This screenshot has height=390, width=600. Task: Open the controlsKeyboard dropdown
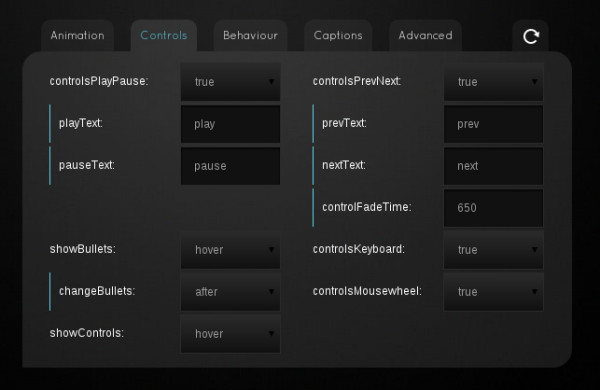[x=493, y=250]
